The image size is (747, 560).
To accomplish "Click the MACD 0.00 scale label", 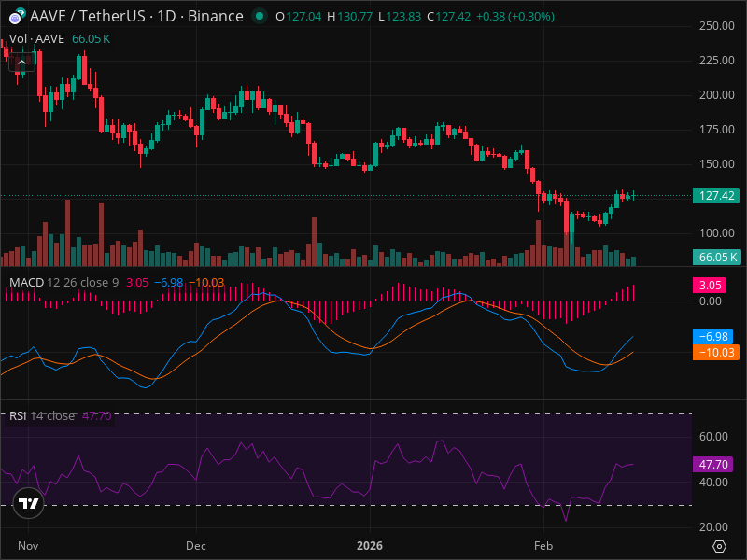I will (x=710, y=301).
